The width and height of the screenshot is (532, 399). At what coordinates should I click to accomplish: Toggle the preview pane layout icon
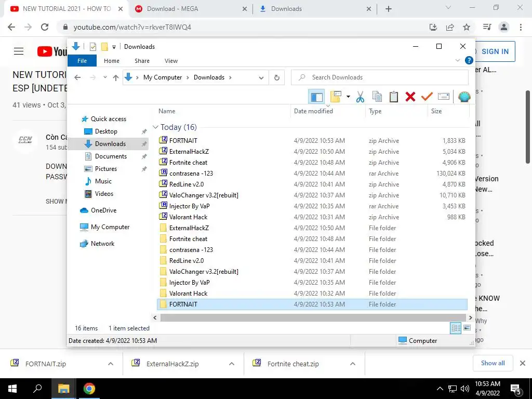[x=316, y=97]
